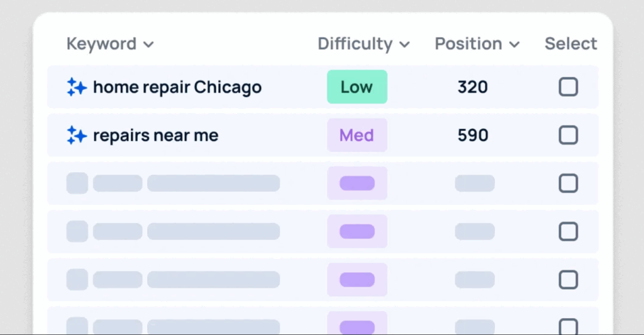Open the home repair Chicago keyword
Image resolution: width=644 pixels, height=335 pixels.
coord(177,87)
